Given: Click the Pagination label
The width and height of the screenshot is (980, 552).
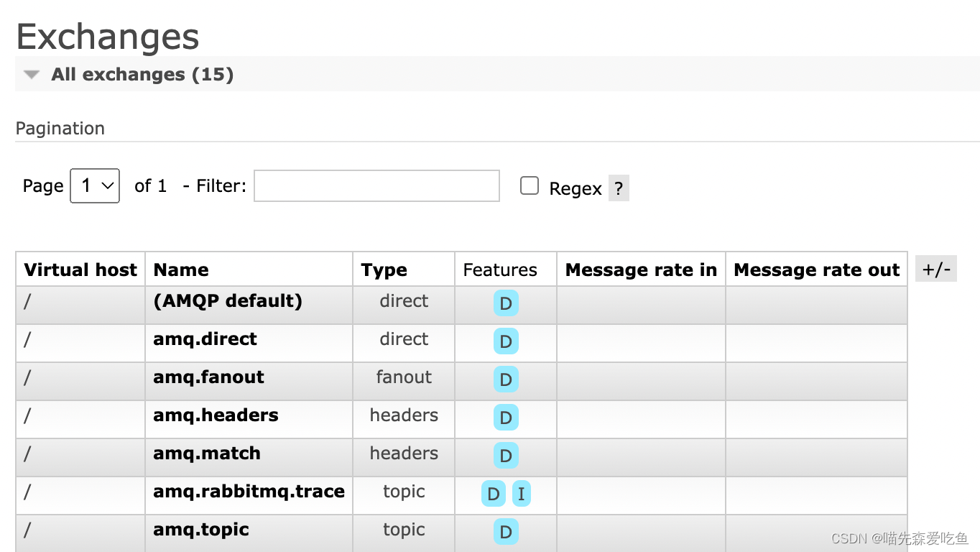Looking at the screenshot, I should [x=60, y=129].
